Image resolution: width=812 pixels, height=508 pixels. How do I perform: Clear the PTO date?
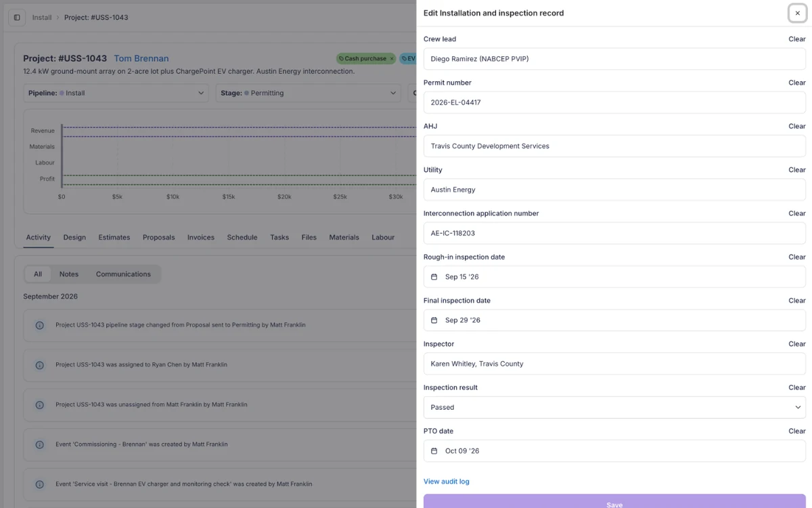coord(796,431)
